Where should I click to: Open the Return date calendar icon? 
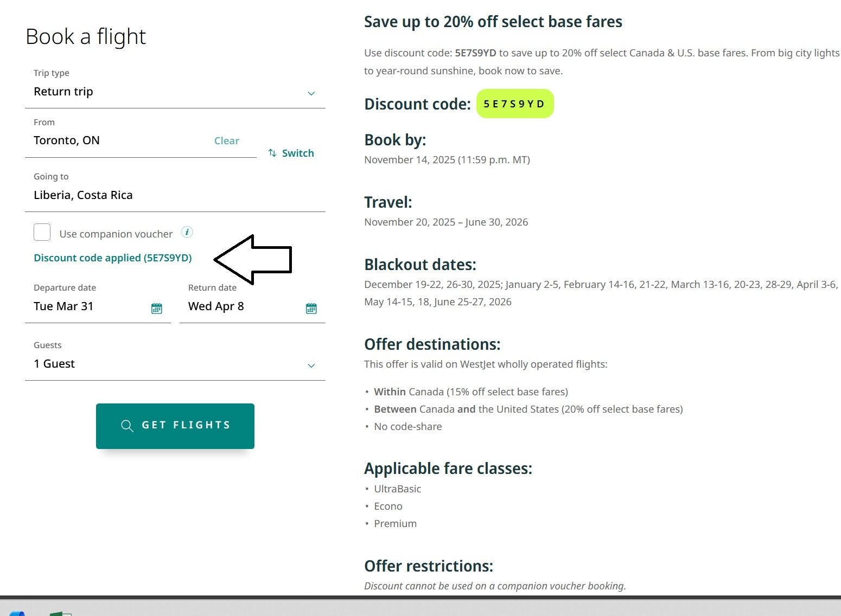[311, 308]
